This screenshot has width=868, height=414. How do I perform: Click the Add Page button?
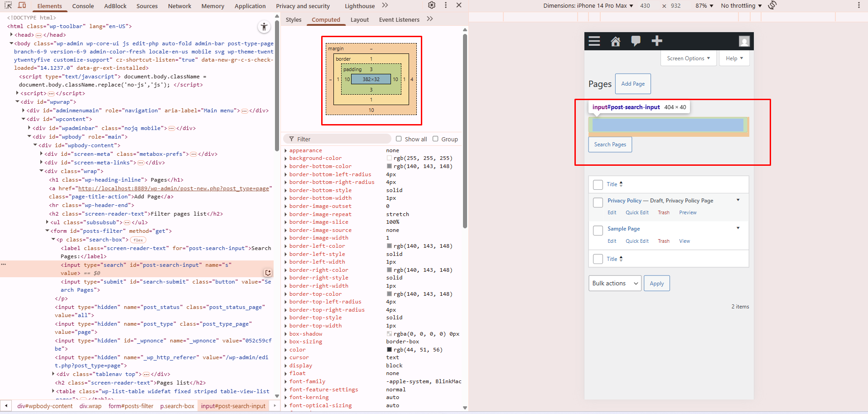pyautogui.click(x=633, y=84)
